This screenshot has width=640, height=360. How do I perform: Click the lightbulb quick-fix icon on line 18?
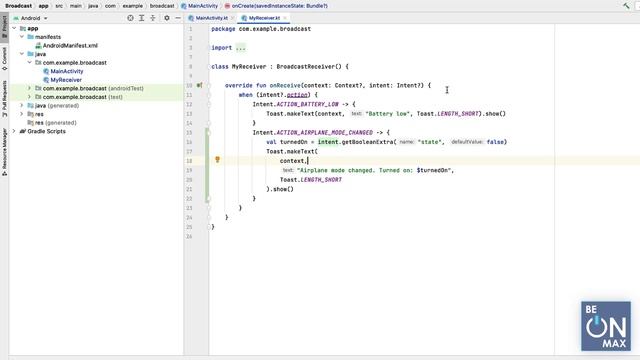(x=218, y=160)
